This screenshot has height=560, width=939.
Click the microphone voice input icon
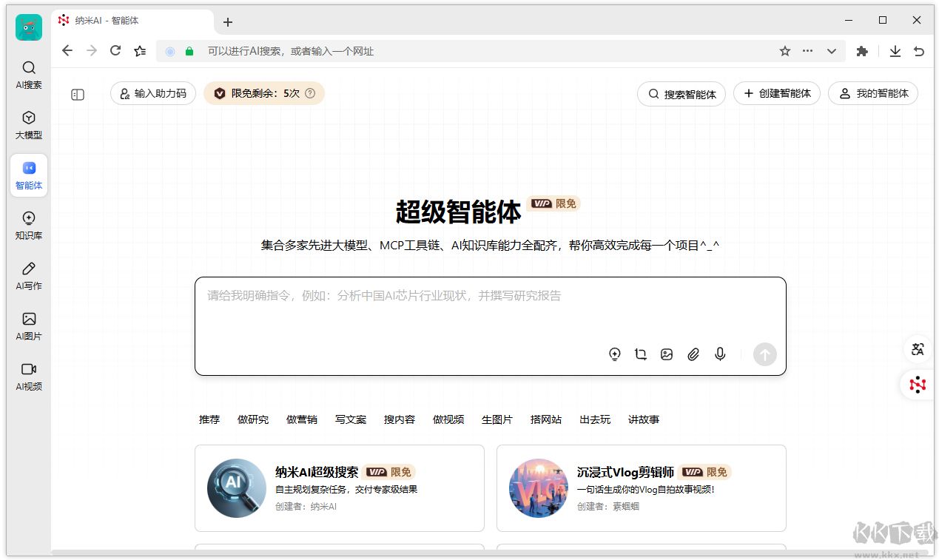click(x=719, y=354)
